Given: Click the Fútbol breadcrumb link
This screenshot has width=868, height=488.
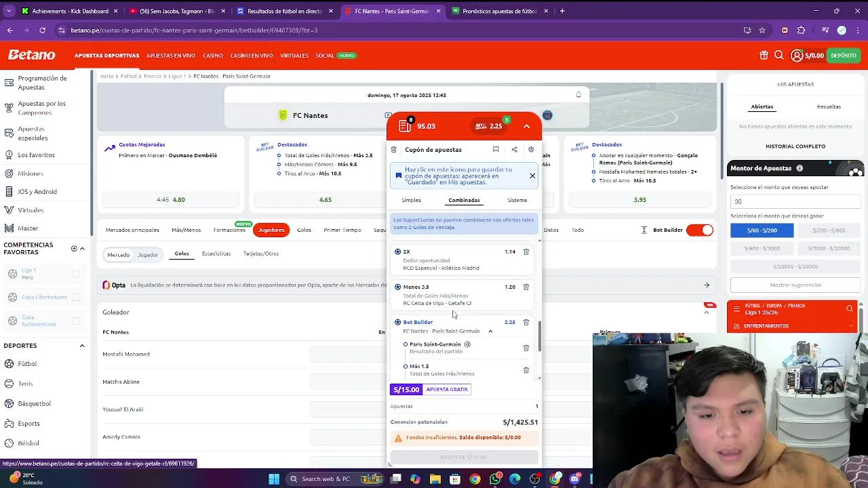Looking at the screenshot, I should click(x=129, y=77).
